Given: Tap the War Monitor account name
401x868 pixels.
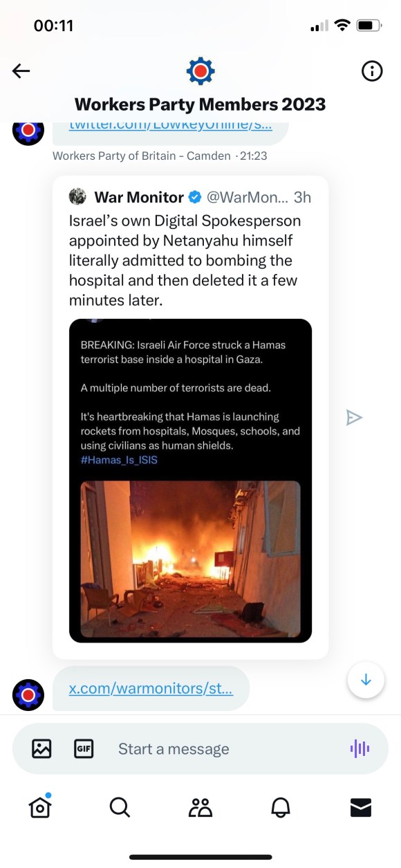Looking at the screenshot, I should (x=139, y=197).
